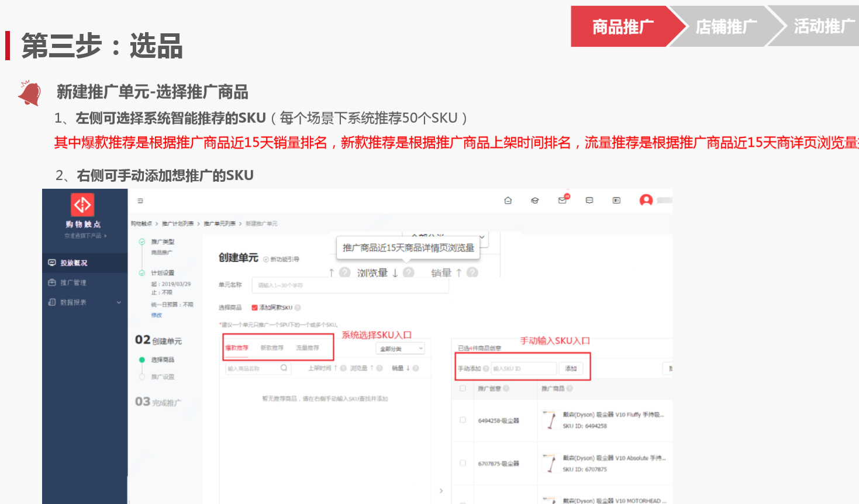Switch to the 爆款推荐 tab
Viewport: 859px width, 504px height.
237,348
